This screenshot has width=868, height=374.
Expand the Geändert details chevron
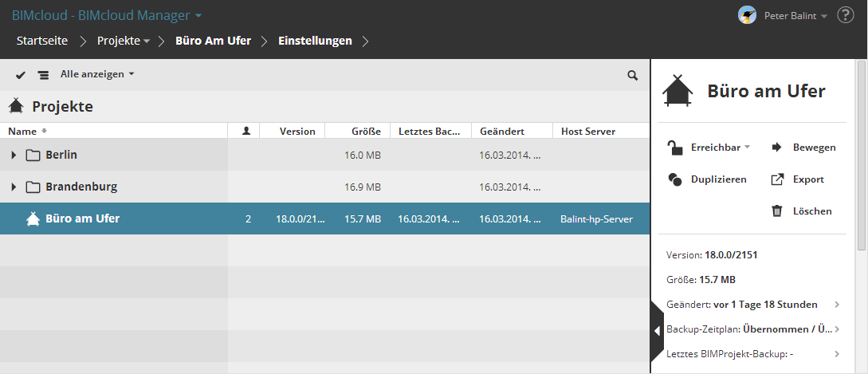click(837, 305)
